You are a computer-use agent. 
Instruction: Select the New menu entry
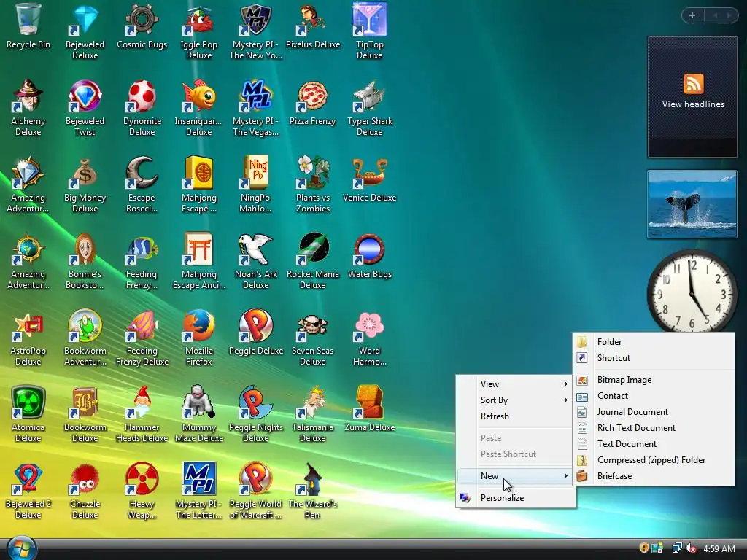(x=516, y=475)
